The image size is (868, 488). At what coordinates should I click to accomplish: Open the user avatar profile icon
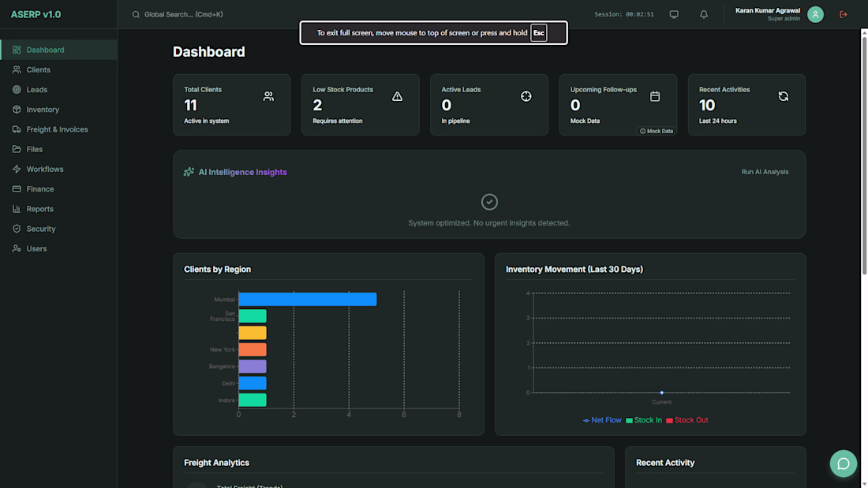point(815,14)
